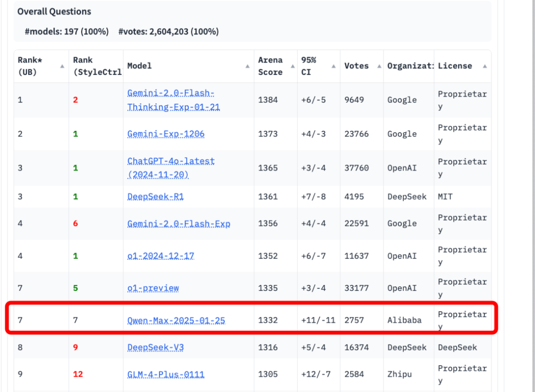Sort by Arena Score arrow
535x392 pixels.
[x=292, y=66]
